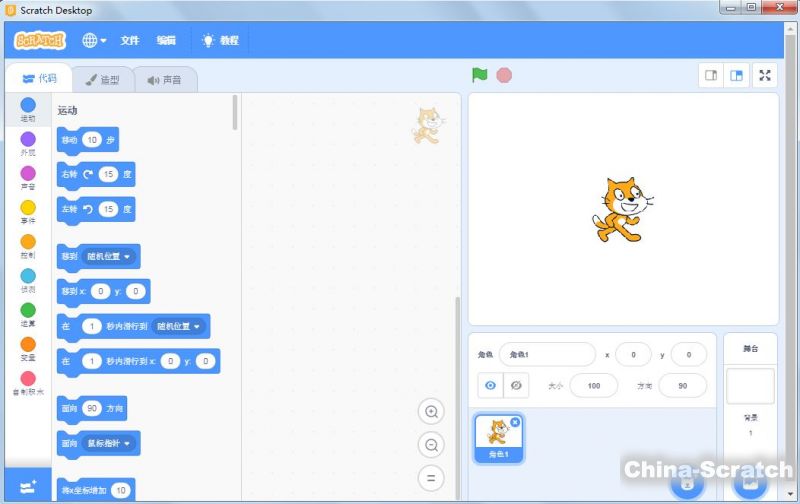Zoom out of the code workspace

point(432,445)
